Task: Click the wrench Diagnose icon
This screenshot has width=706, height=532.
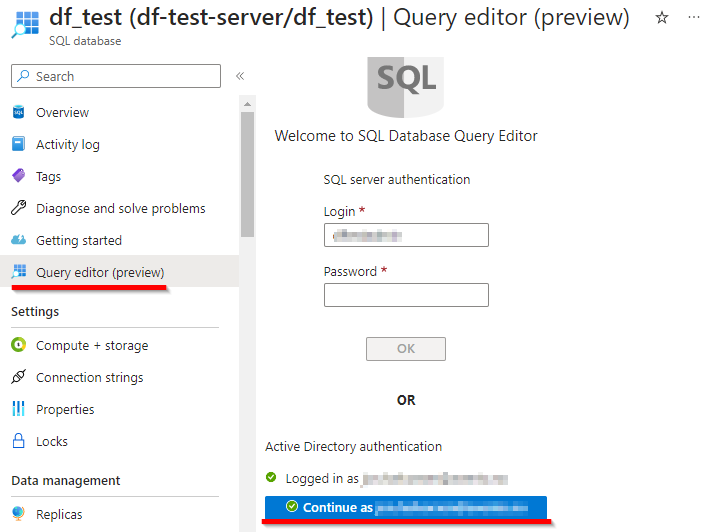Action: tap(18, 208)
